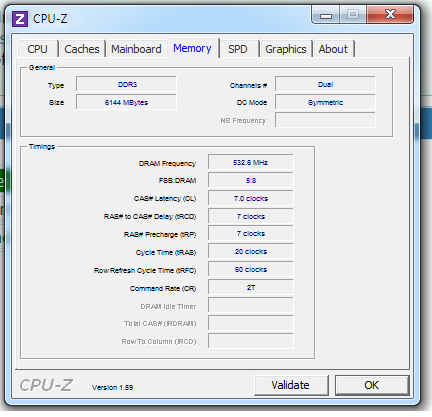432x417 pixels.
Task: Go to the SPD tab
Action: (238, 49)
